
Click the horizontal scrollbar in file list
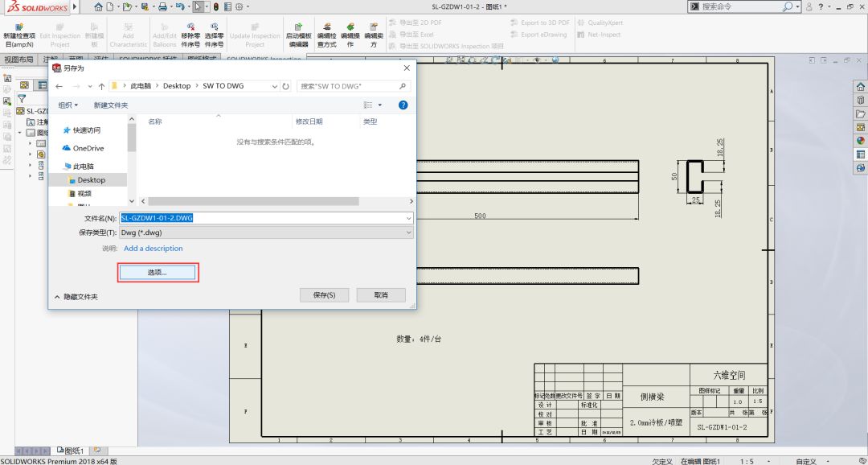coord(253,201)
